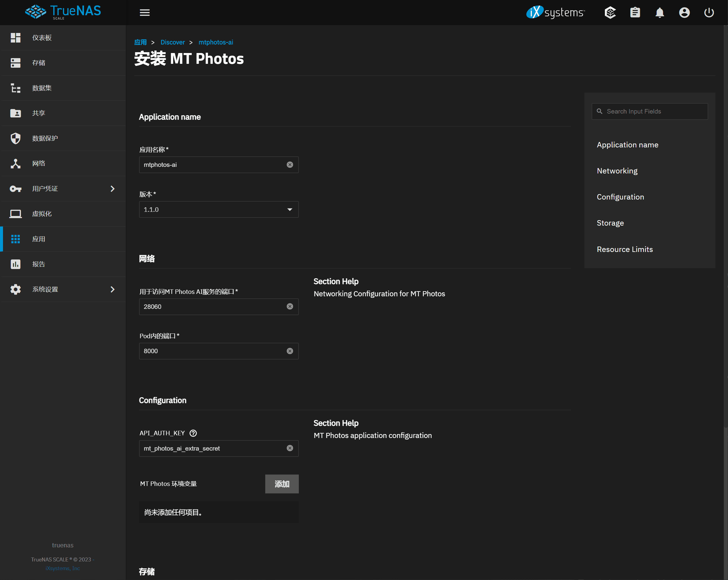Clear the 8000 Pod port field
The height and width of the screenshot is (580, 728).
click(290, 351)
